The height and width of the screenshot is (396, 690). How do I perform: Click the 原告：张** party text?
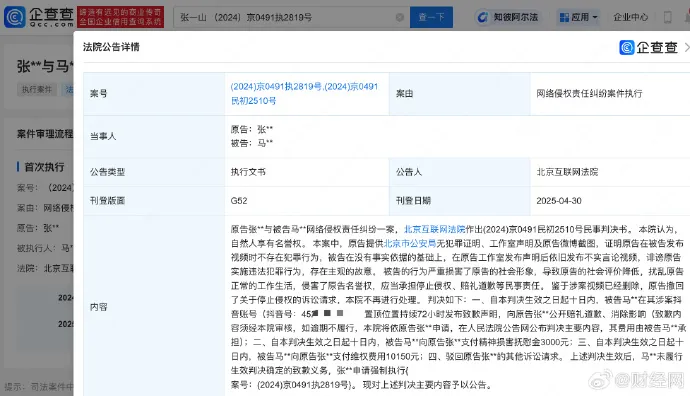click(252, 129)
